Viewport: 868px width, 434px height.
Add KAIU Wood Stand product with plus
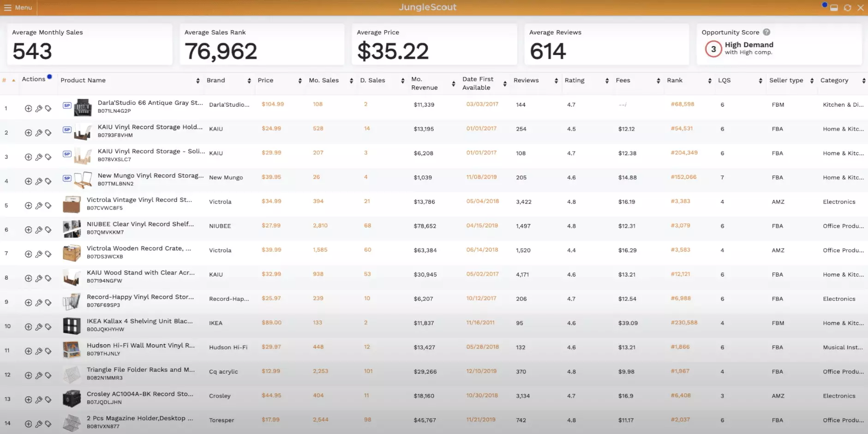28,278
